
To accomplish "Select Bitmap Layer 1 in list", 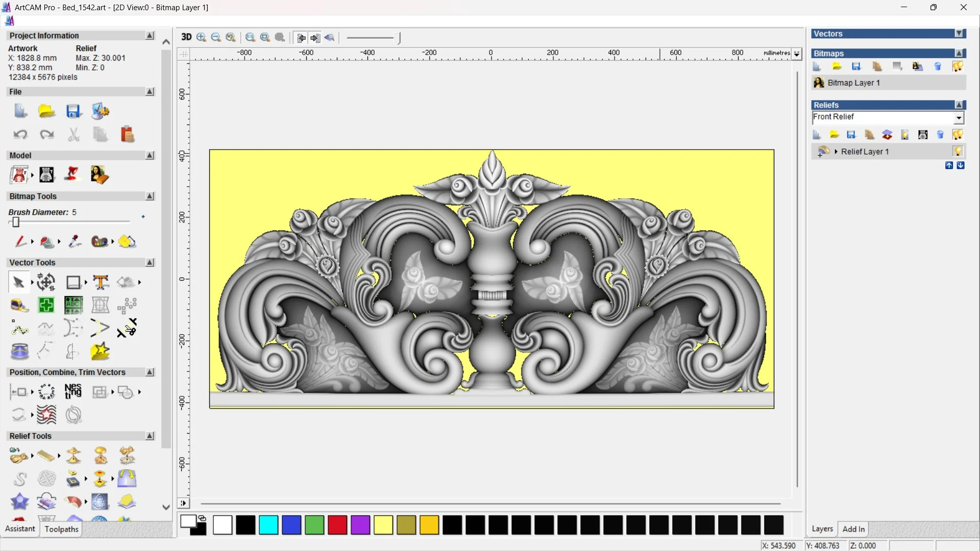I will pyautogui.click(x=853, y=83).
